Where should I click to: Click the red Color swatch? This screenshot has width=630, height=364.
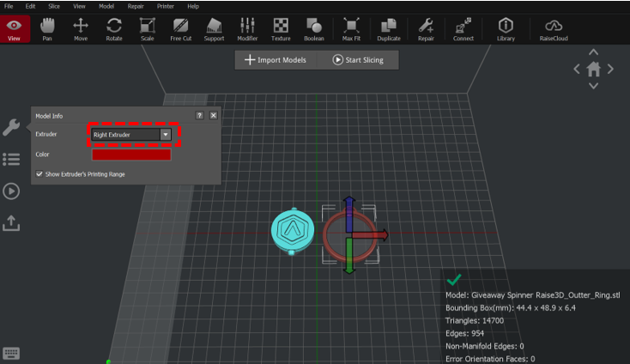coord(131,155)
